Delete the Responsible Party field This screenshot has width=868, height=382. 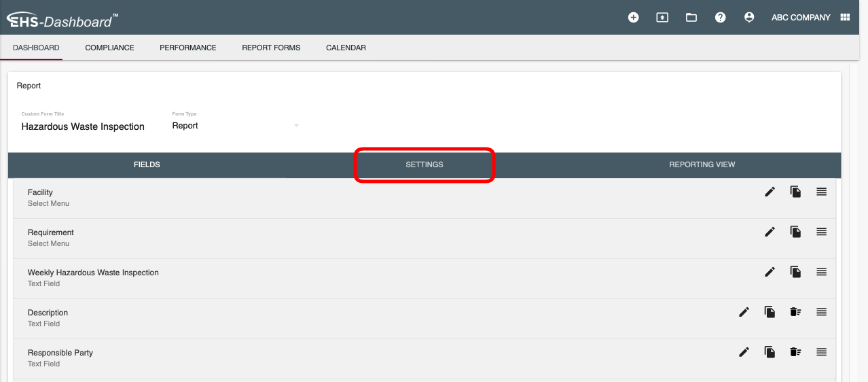click(795, 352)
